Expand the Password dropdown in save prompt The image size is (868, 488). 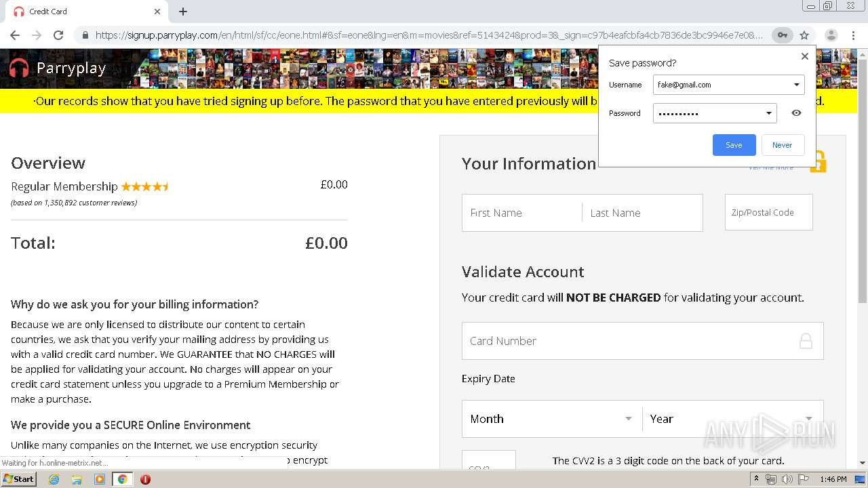click(x=768, y=113)
